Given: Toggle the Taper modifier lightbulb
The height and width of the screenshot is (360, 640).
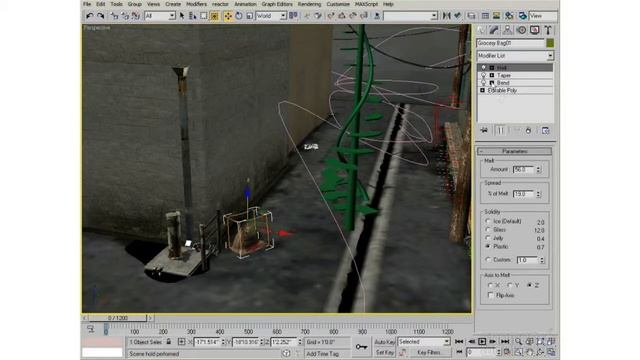Looking at the screenshot, I should point(484,76).
